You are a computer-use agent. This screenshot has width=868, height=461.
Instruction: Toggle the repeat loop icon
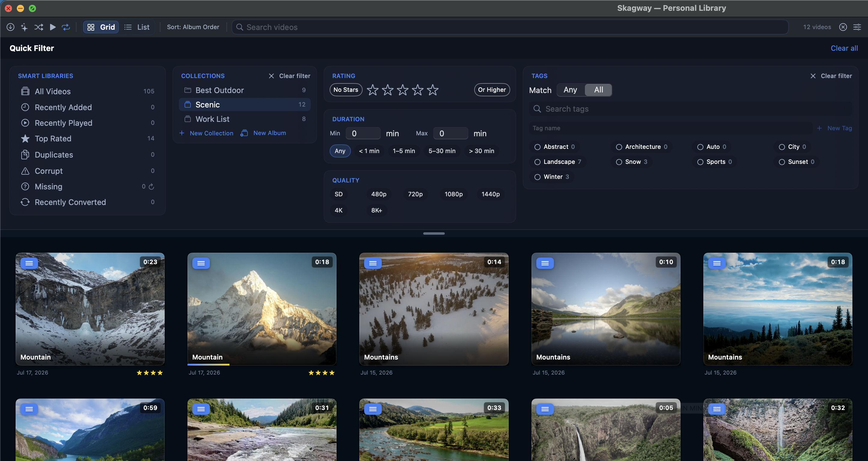click(x=66, y=27)
